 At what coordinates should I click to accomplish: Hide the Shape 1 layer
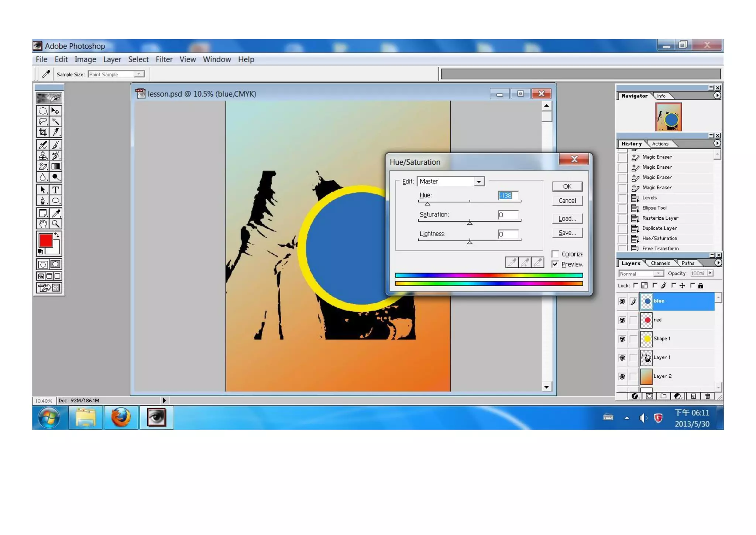tap(622, 339)
